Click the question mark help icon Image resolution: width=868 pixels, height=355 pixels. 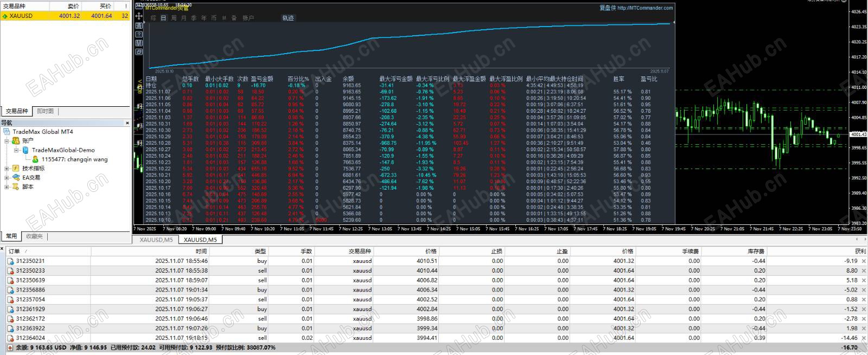139,34
